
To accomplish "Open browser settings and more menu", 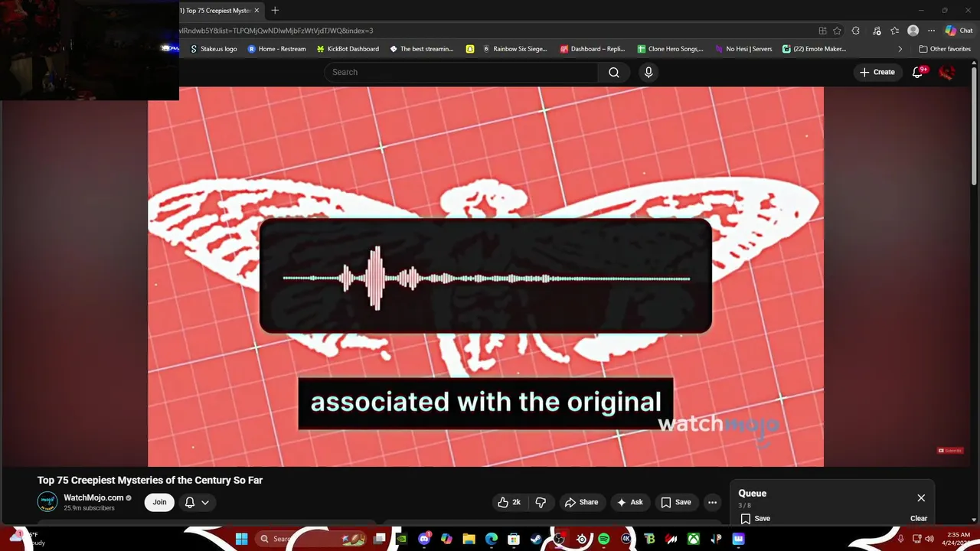I will [931, 31].
